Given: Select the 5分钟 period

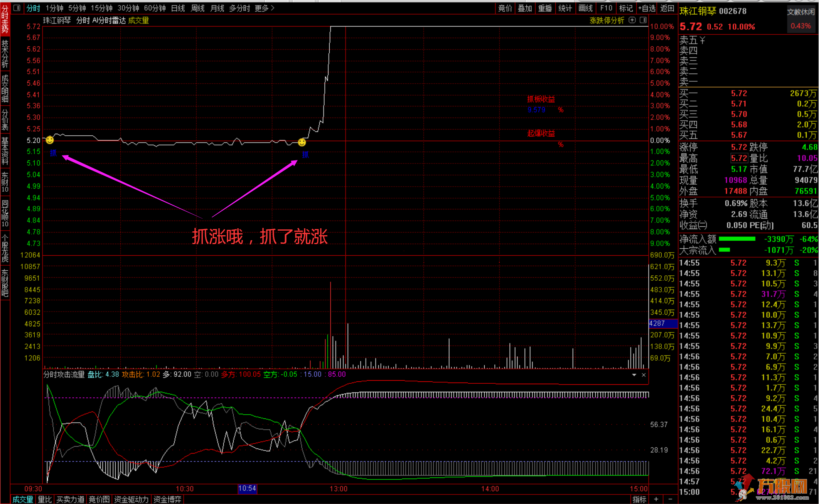Looking at the screenshot, I should (77, 8).
